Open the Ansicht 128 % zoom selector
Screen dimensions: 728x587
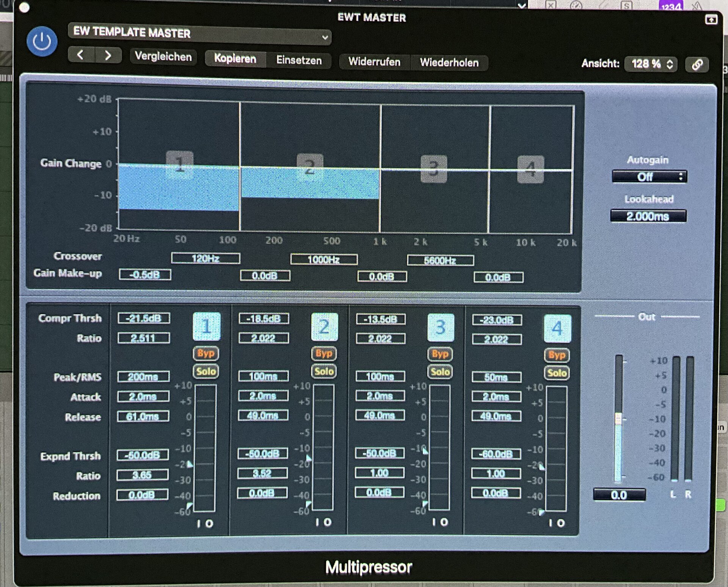tap(652, 64)
